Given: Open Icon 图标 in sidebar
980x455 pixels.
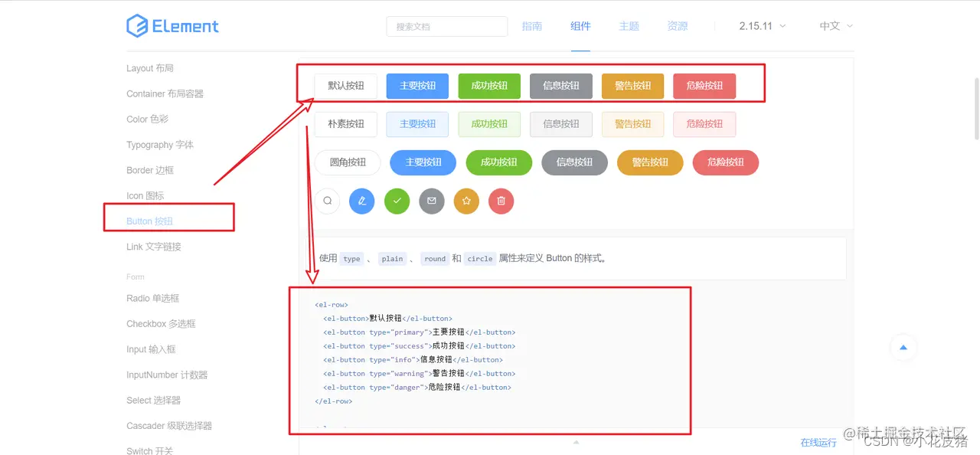Looking at the screenshot, I should pos(145,195).
